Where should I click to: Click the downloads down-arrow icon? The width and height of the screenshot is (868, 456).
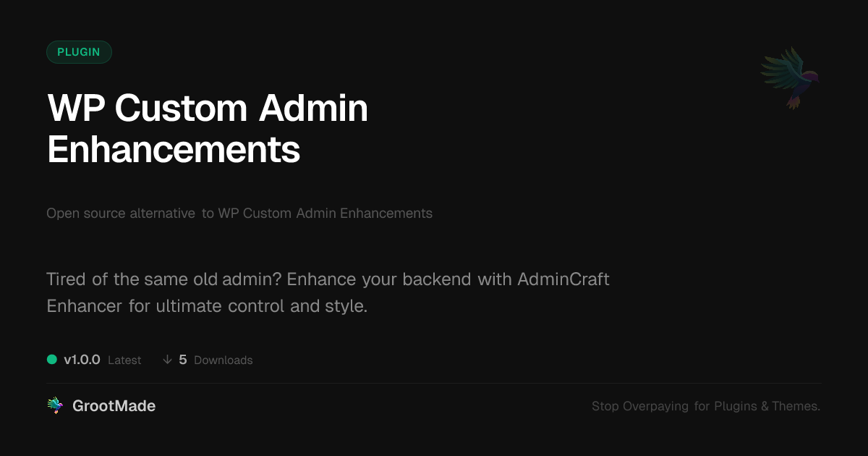tap(167, 360)
